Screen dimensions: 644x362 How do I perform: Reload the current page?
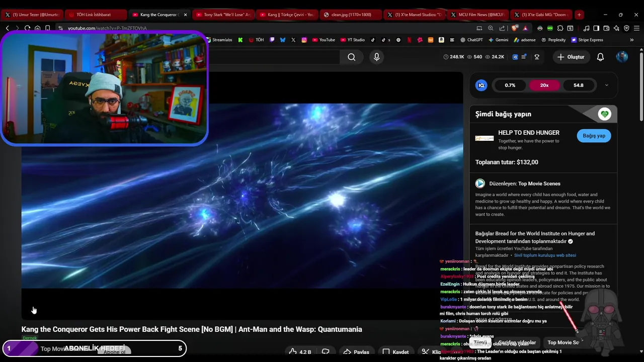tap(27, 28)
